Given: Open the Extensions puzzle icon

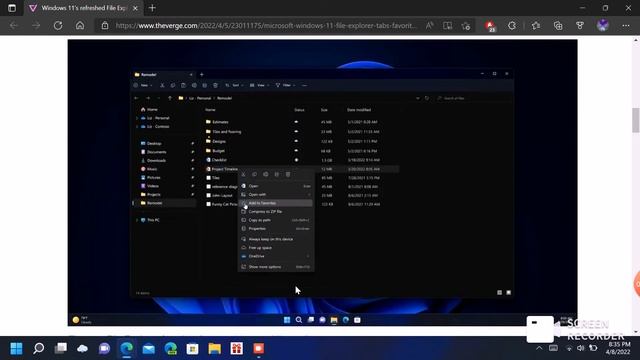Looking at the screenshot, I should 512,26.
